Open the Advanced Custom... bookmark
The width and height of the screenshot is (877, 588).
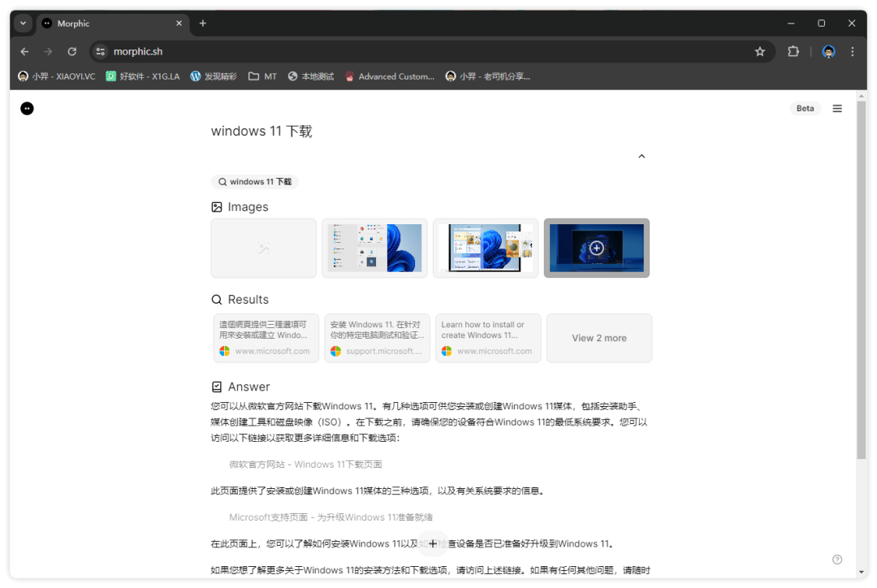(390, 76)
